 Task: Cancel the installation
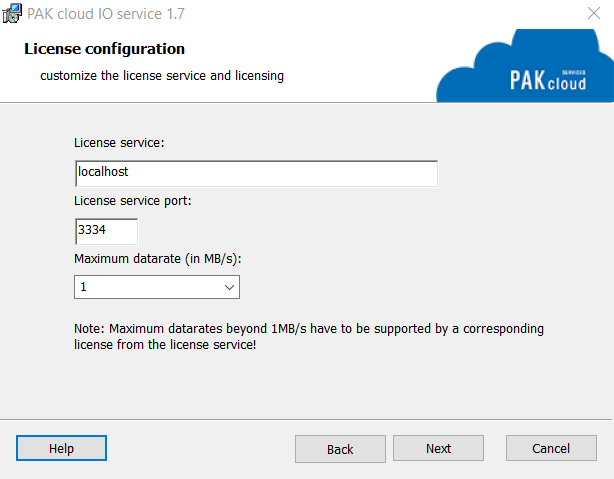(x=551, y=448)
